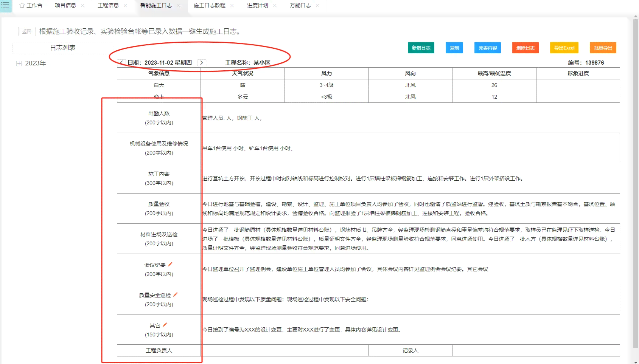Click the green 新增日志 button
639x364 pixels.
421,48
